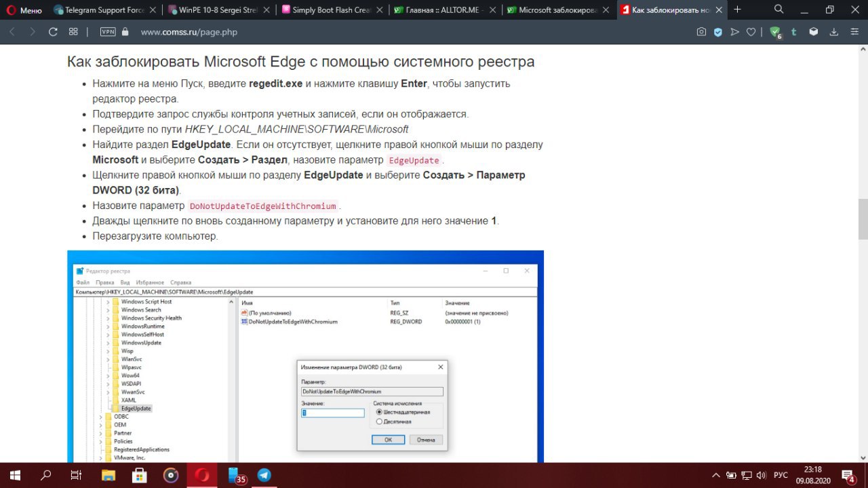Open the disc media app on taskbar
868x488 pixels.
tap(172, 475)
